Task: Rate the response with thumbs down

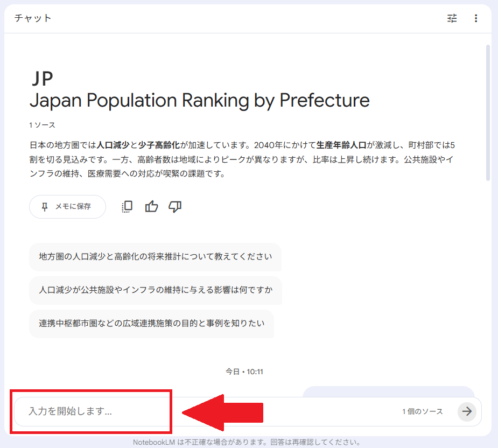Action: 174,206
